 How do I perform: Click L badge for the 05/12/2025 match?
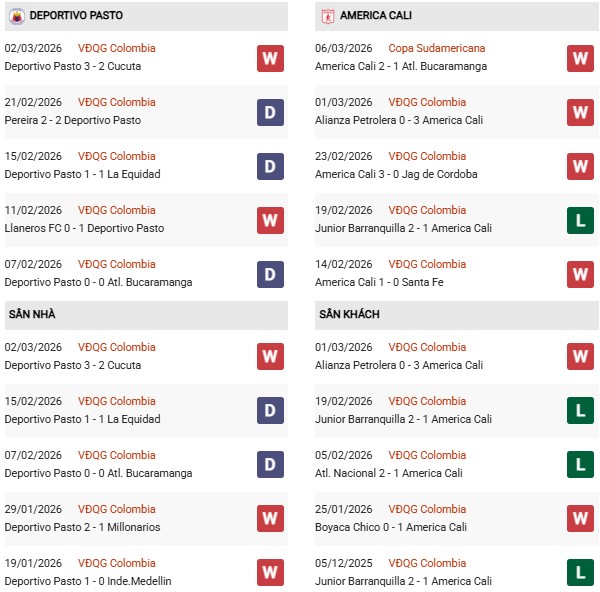[580, 573]
